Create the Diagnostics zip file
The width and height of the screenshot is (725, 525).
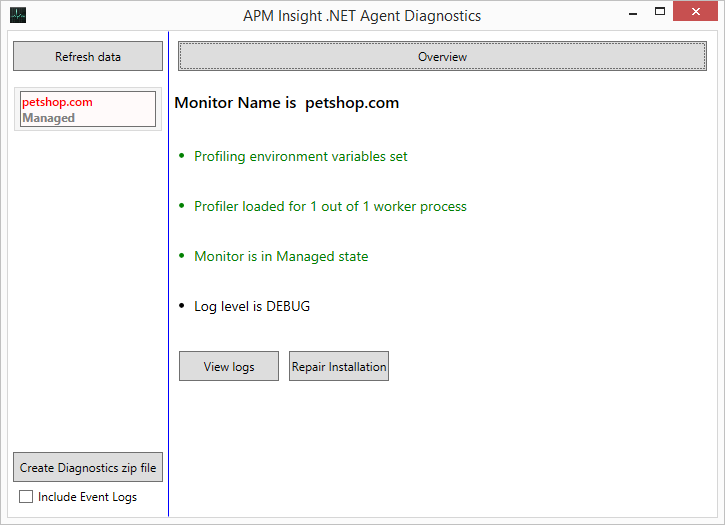coord(88,467)
